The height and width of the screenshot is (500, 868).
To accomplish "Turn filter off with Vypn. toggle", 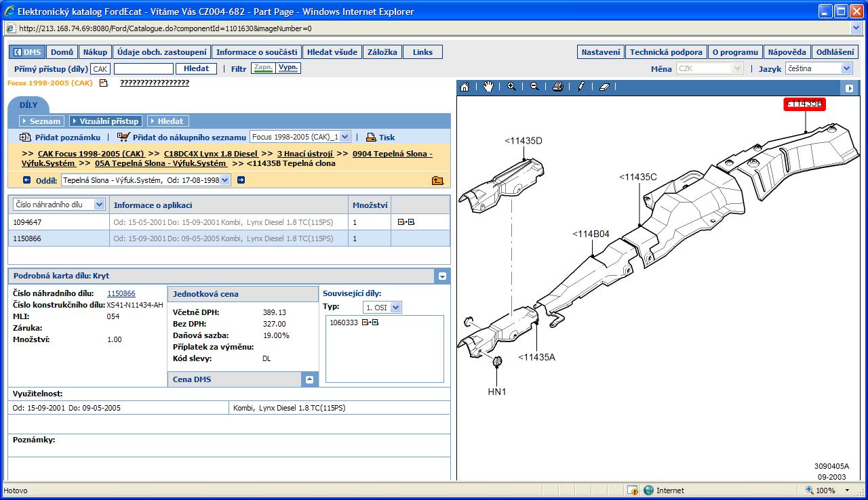I will [288, 68].
